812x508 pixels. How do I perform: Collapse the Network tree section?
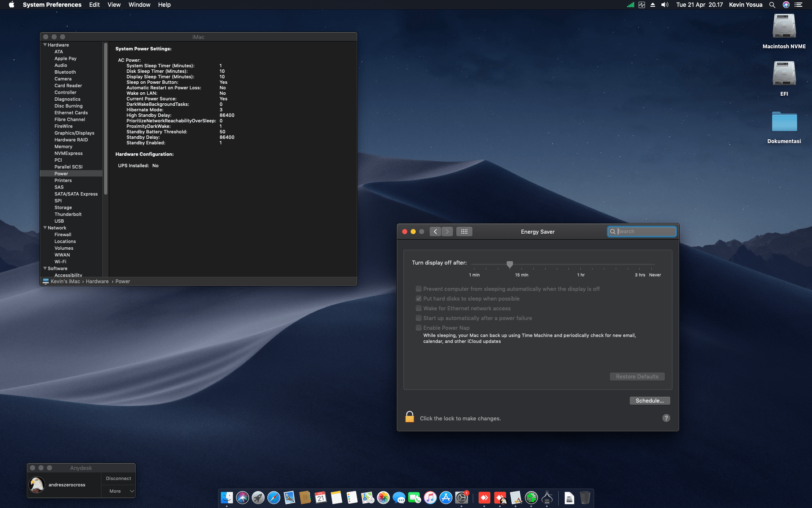click(45, 228)
